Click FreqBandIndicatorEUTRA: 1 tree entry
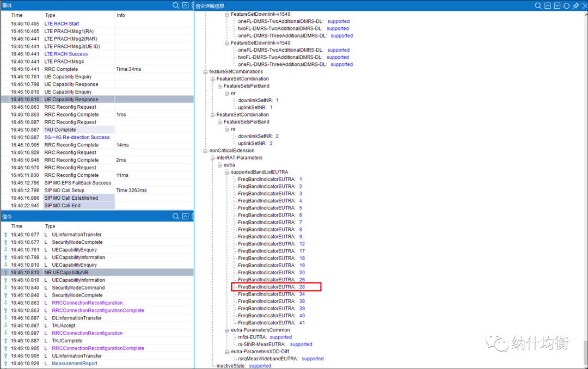 click(270, 179)
